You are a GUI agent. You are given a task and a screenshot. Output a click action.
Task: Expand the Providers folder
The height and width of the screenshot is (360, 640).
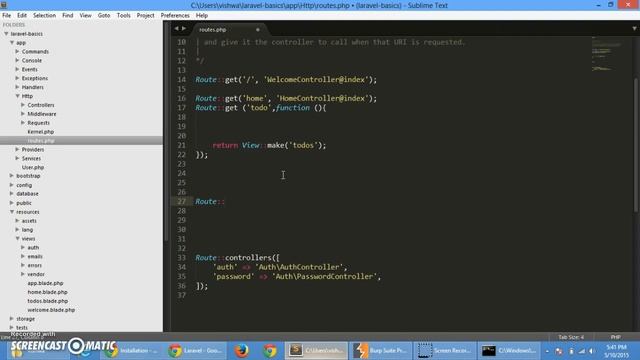(17, 149)
